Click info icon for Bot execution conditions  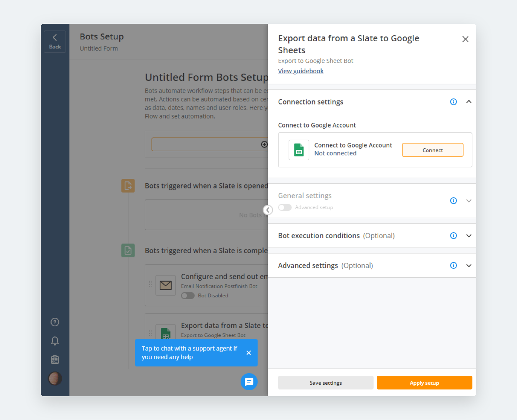(x=453, y=236)
